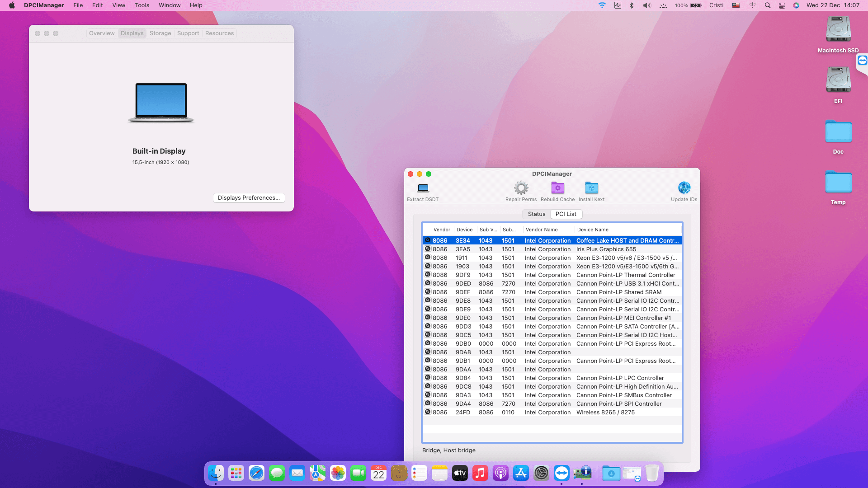Screen dimensions: 868x488
Task: Open Calendar from the Dock
Action: [x=378, y=473]
